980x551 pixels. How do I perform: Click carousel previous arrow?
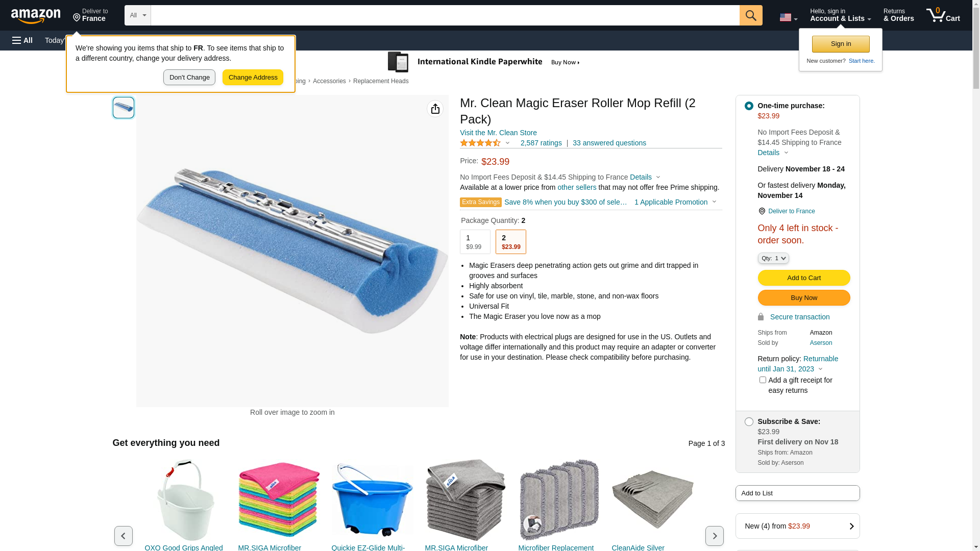(124, 536)
